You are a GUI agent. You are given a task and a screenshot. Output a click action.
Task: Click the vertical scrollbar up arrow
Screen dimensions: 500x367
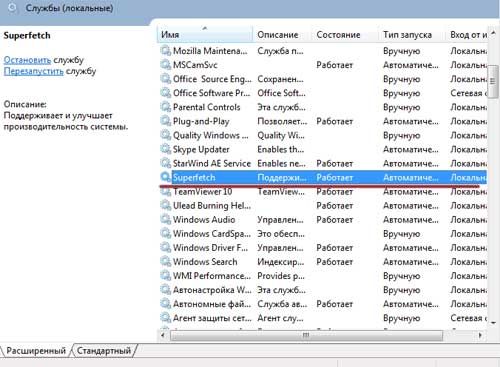tap(493, 34)
